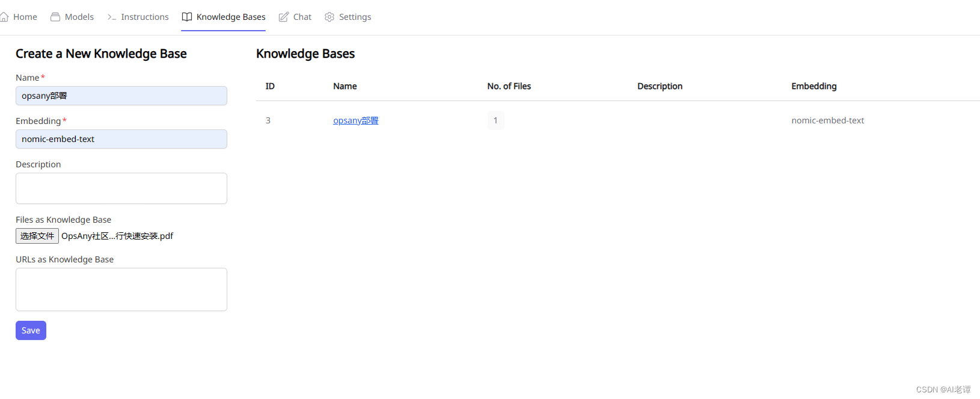980x399 pixels.
Task: Open the Embedding field with nomic-embed-text
Action: [121, 139]
